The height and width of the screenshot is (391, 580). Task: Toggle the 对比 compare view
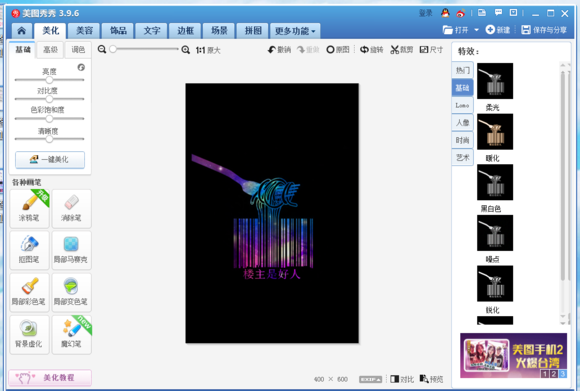point(402,379)
